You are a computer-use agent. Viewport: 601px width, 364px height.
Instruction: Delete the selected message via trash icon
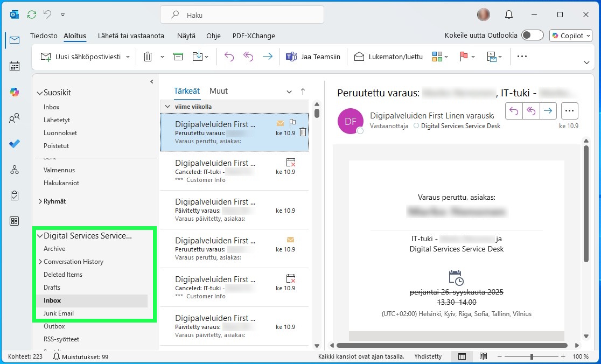pos(303,132)
